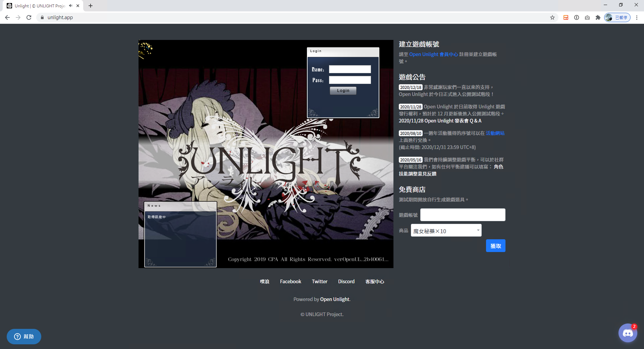This screenshot has width=644, height=349.
Task: Open the 客服中心 footer link
Action: (x=375, y=282)
